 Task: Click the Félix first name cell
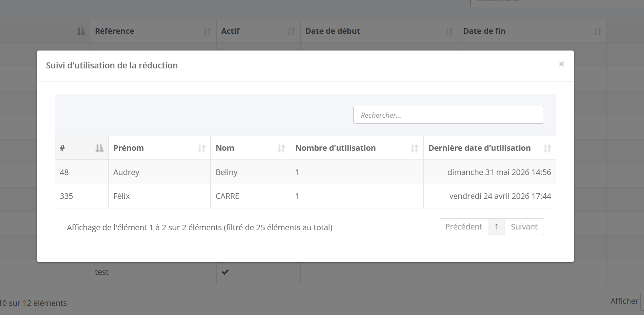click(159, 196)
